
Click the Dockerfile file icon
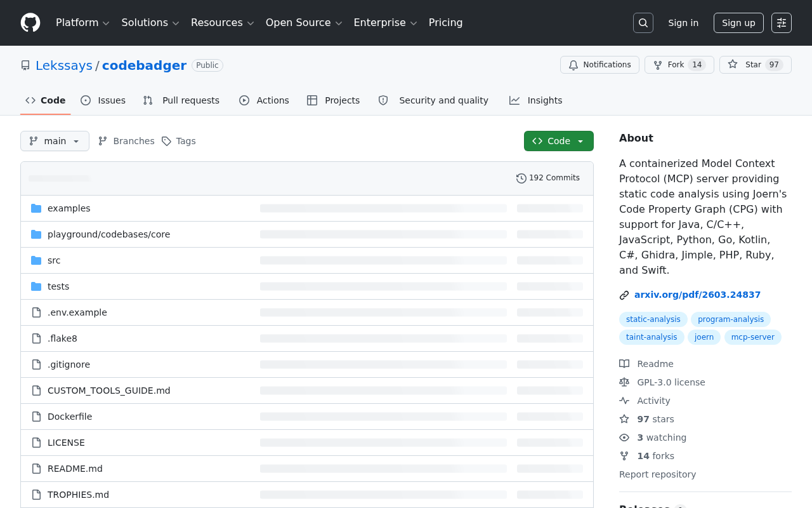36,417
